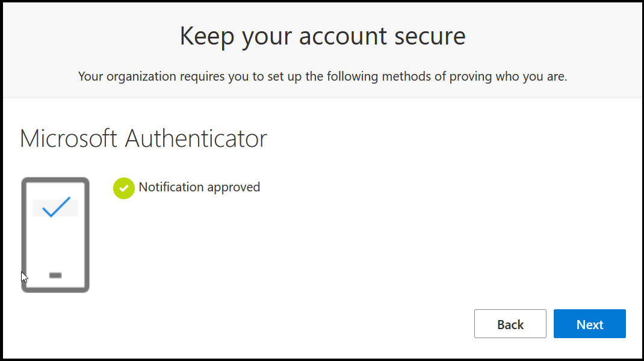This screenshot has width=644, height=361.
Task: Click the phrase 'proving who you are'
Action: 508,77
